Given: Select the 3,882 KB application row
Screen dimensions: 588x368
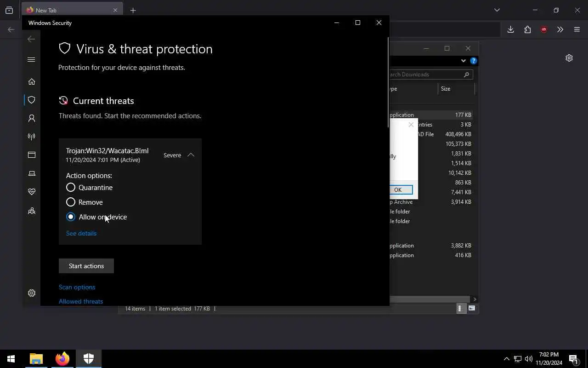Looking at the screenshot, I should (x=432, y=246).
